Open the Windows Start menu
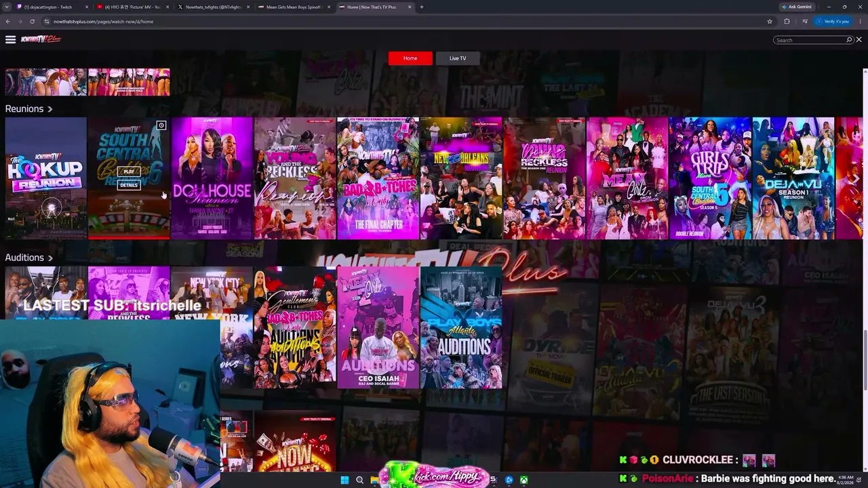 click(344, 481)
